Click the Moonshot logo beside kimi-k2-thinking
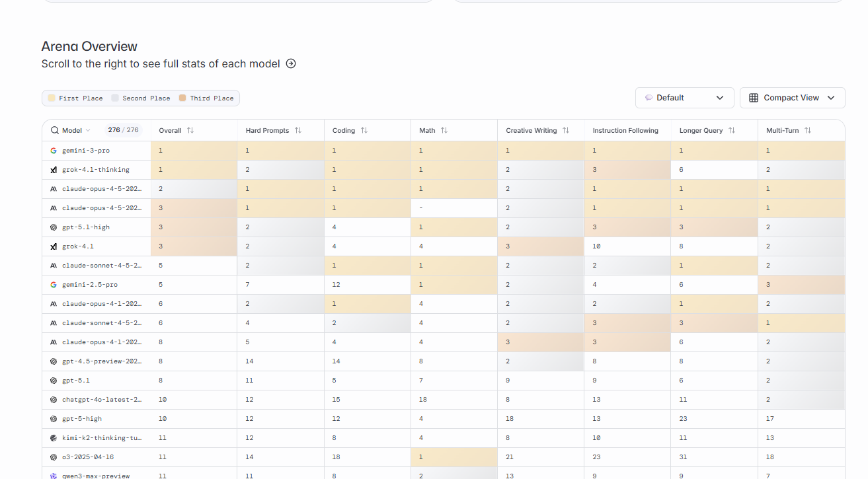The height and width of the screenshot is (479, 868). (x=54, y=438)
